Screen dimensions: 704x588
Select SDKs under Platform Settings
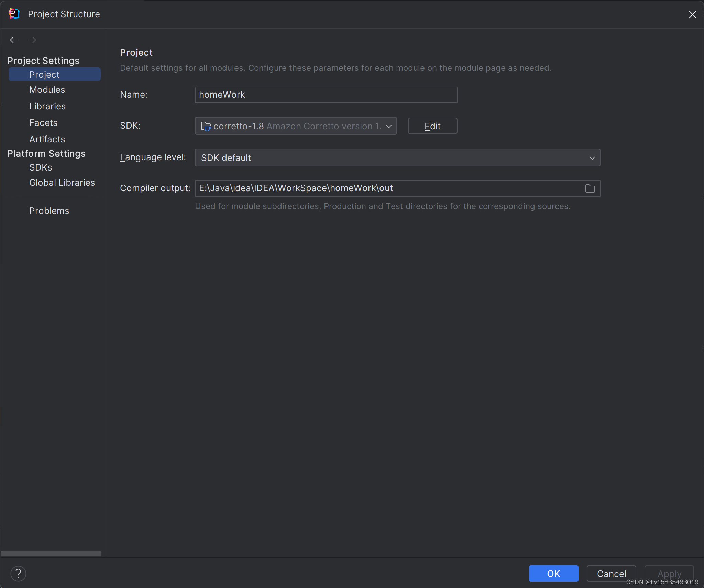pyautogui.click(x=41, y=167)
